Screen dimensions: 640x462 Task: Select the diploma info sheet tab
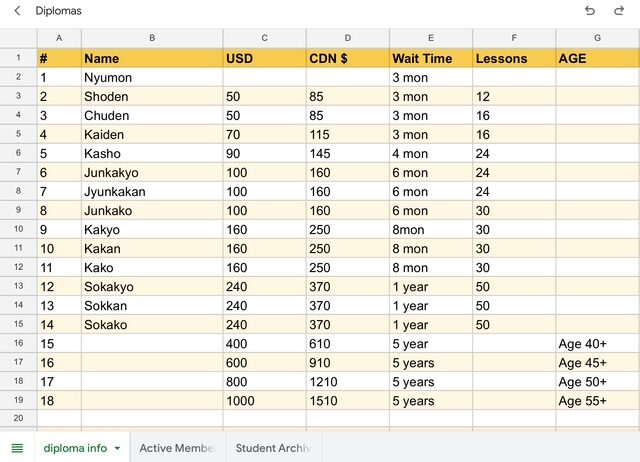click(x=75, y=448)
